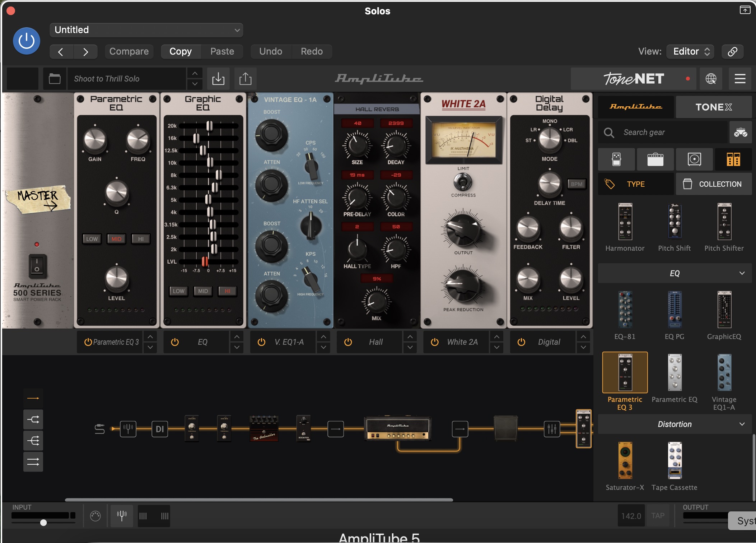Select the parallel lines routing icon
The image size is (756, 543).
[x=33, y=462]
